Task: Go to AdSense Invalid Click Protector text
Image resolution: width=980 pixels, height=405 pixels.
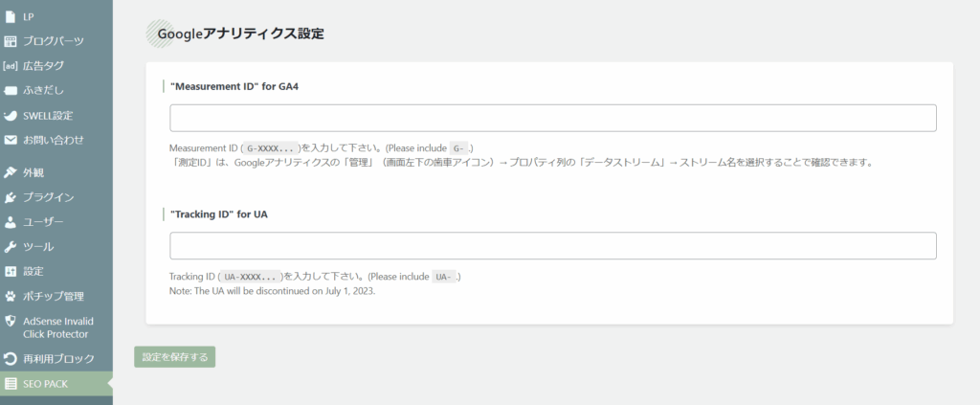Action: (56, 327)
